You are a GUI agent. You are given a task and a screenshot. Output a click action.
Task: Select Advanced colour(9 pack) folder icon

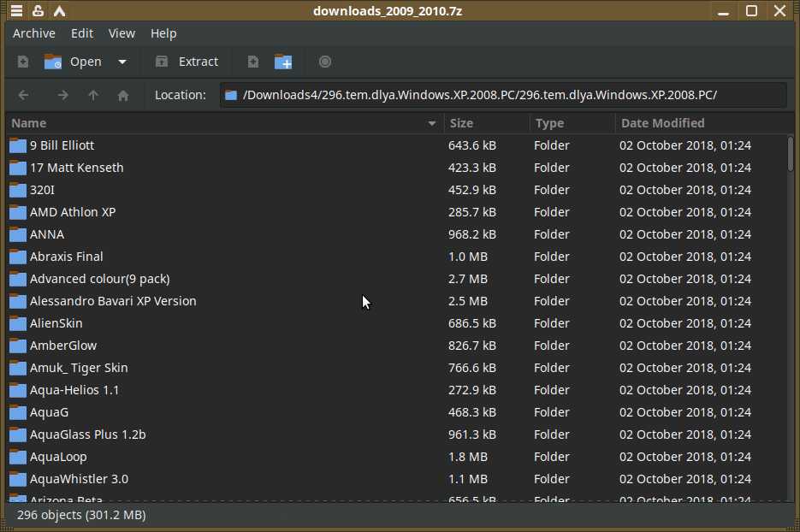tap(18, 279)
